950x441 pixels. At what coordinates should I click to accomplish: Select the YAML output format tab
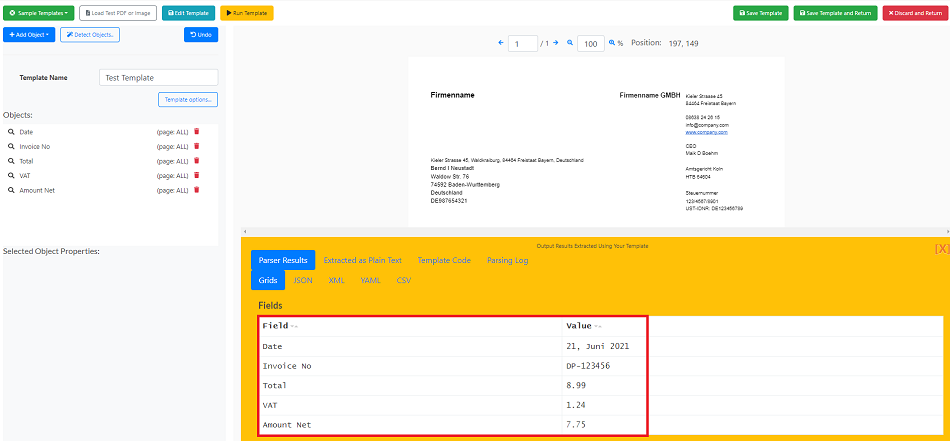(x=371, y=280)
